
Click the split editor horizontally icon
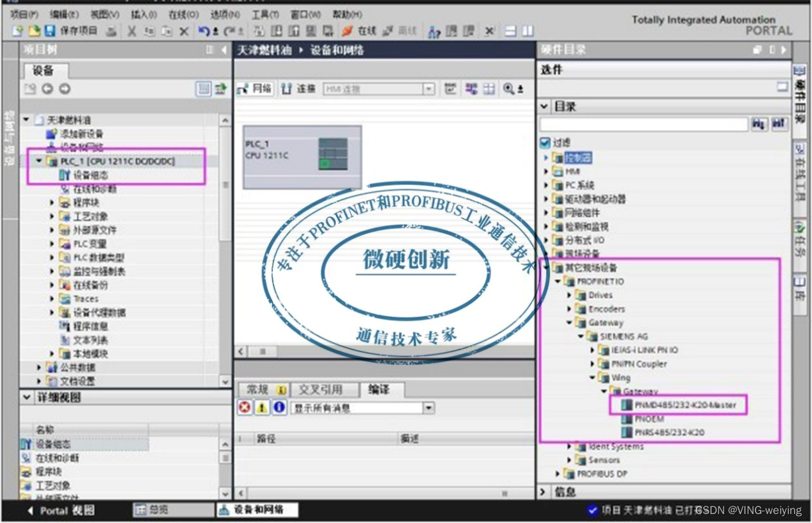[510, 31]
